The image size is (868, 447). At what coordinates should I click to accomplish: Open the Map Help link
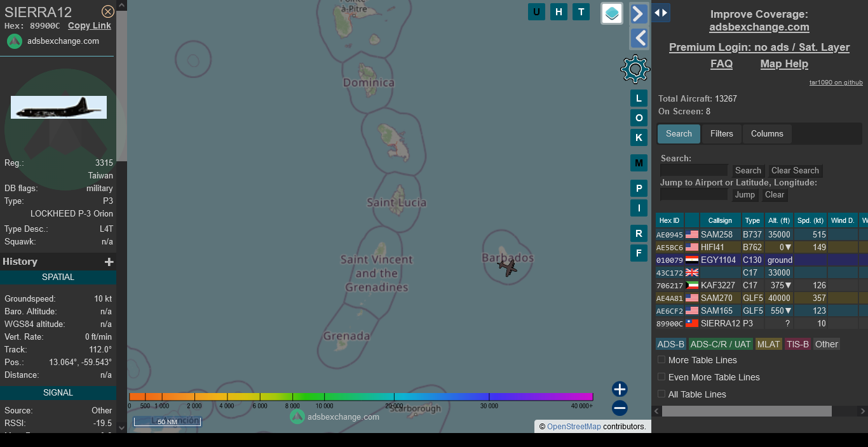click(x=784, y=63)
